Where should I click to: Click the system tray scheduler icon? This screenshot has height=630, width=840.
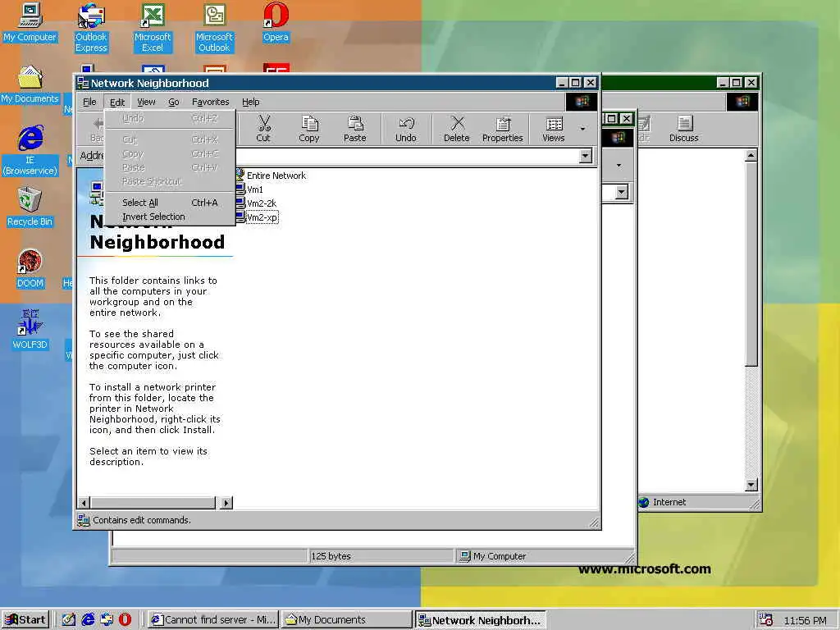point(766,620)
